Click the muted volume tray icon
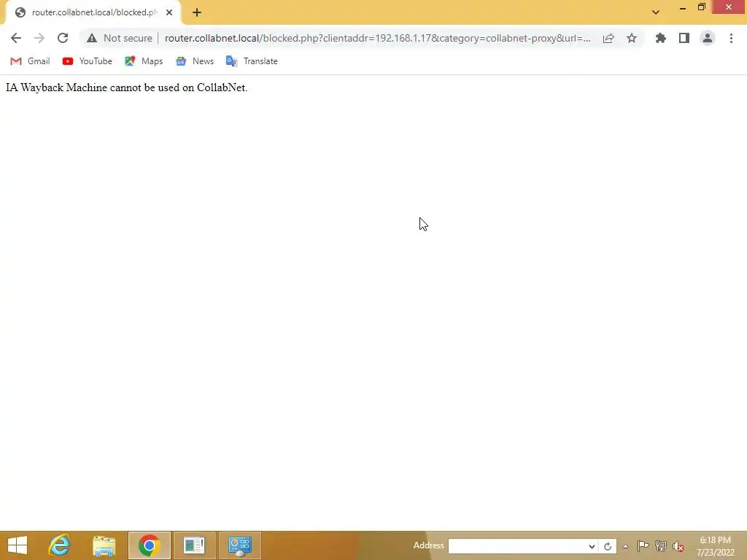The image size is (747, 560). coord(678,546)
